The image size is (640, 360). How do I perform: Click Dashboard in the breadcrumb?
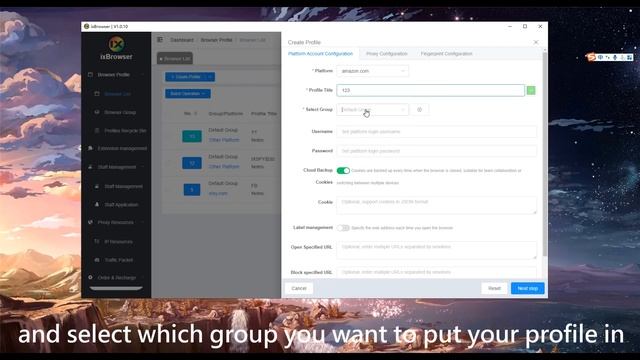point(182,40)
